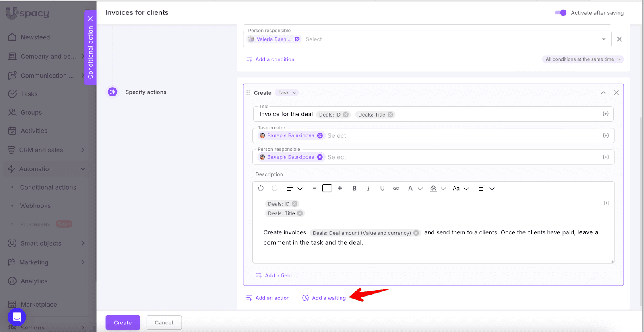The image size is (644, 332).
Task: Collapse the Create Task action block
Action: coord(603,93)
